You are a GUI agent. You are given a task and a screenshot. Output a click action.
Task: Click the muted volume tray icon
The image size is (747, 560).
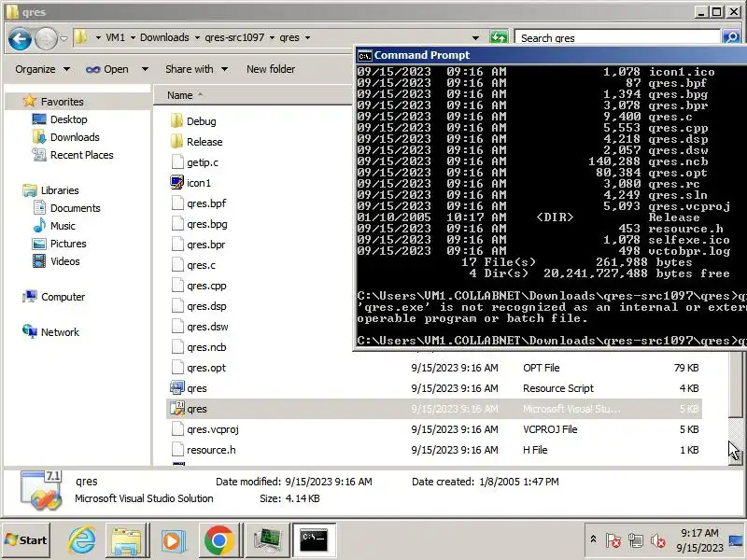click(658, 540)
